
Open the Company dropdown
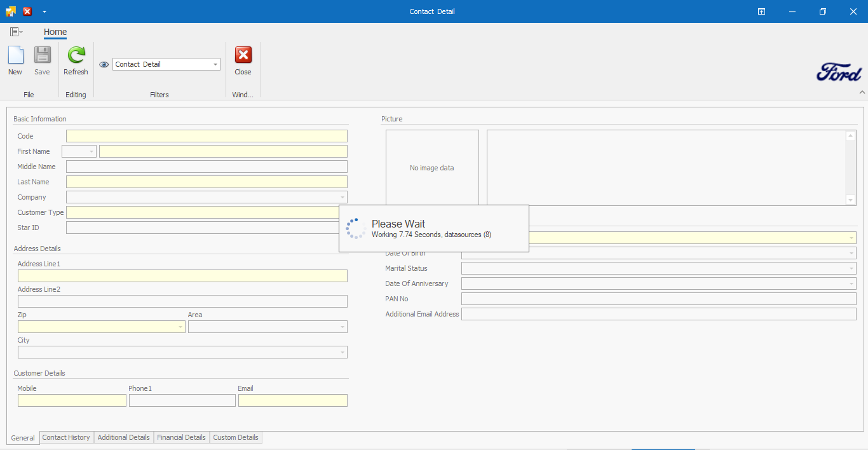tap(342, 197)
